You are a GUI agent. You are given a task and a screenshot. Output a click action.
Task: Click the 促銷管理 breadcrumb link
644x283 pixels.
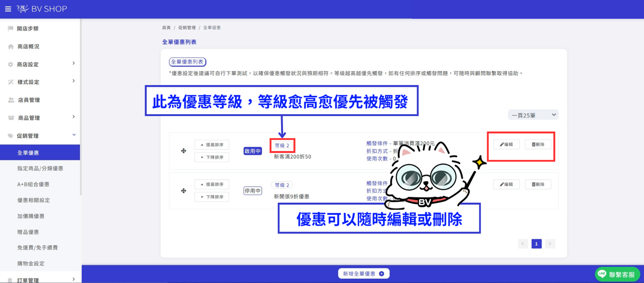[187, 28]
